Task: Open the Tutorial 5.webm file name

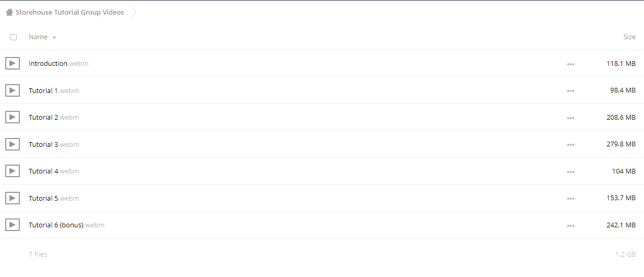Action: click(x=54, y=198)
